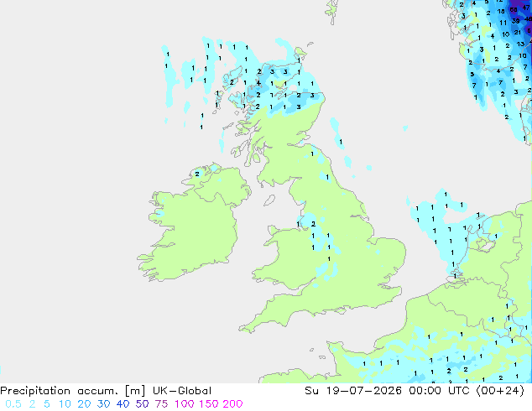Viewport: 532px width, 411px height.
Task: Click the 10 legend value in the color scale
Action: 65,404
